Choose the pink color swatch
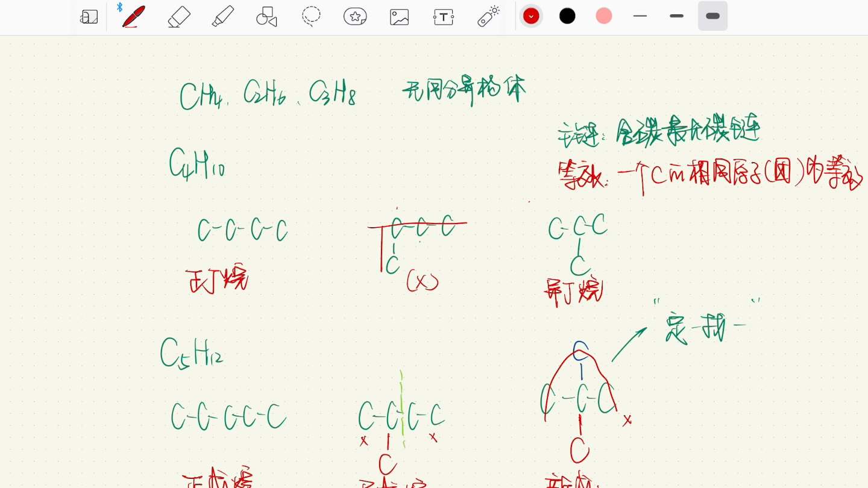The height and width of the screenshot is (488, 868). coord(604,16)
